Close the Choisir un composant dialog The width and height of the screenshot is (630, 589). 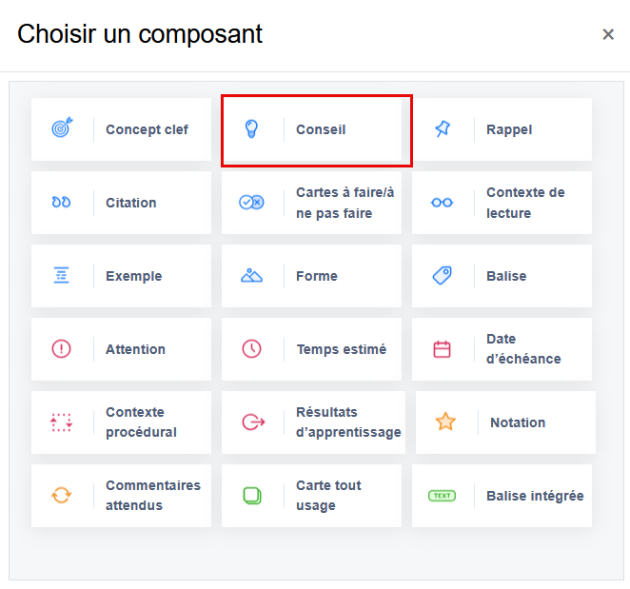tap(608, 35)
